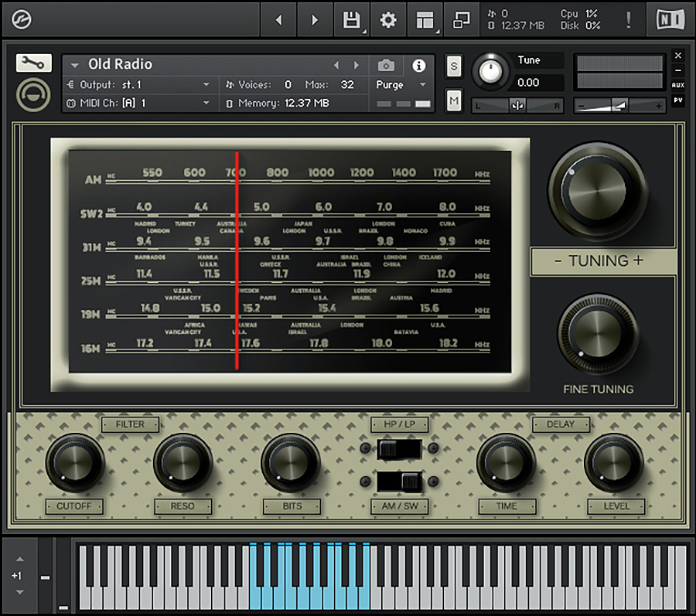Flip the AM / SW switch
Image resolution: width=696 pixels, height=616 pixels.
pos(399,482)
